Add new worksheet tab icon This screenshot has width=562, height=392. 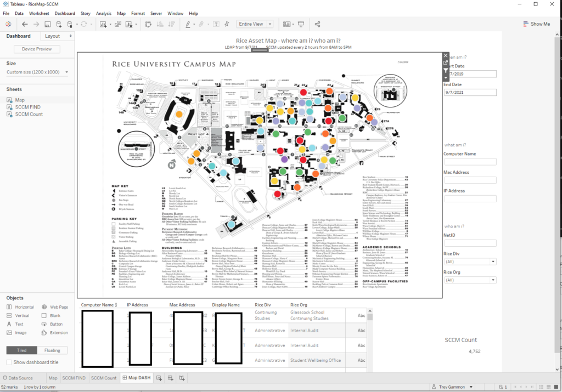(x=159, y=378)
